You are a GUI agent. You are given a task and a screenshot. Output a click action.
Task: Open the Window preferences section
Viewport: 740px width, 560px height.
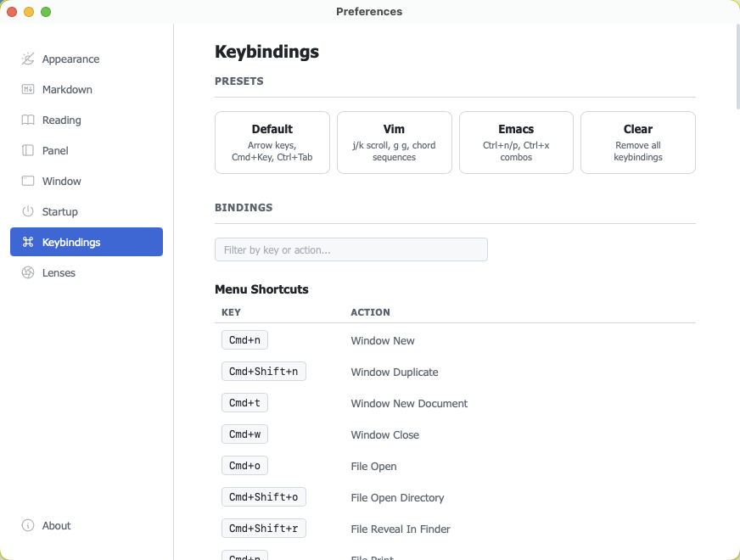coord(87,182)
